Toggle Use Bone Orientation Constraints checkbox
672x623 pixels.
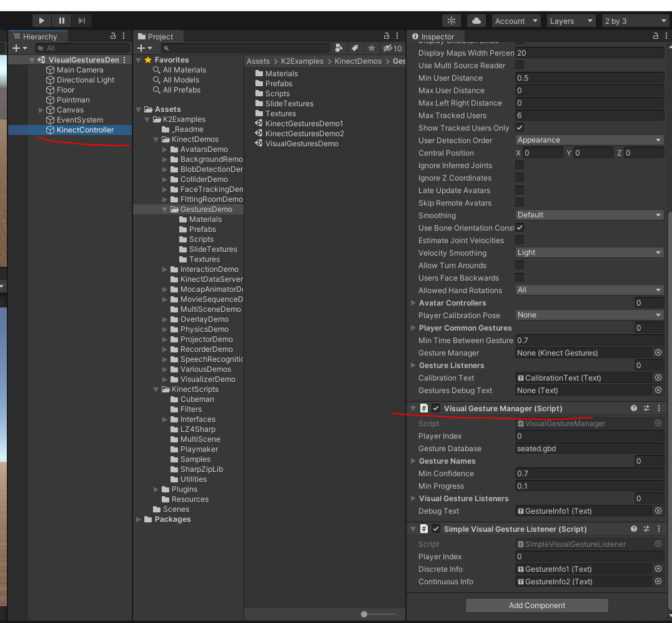520,227
